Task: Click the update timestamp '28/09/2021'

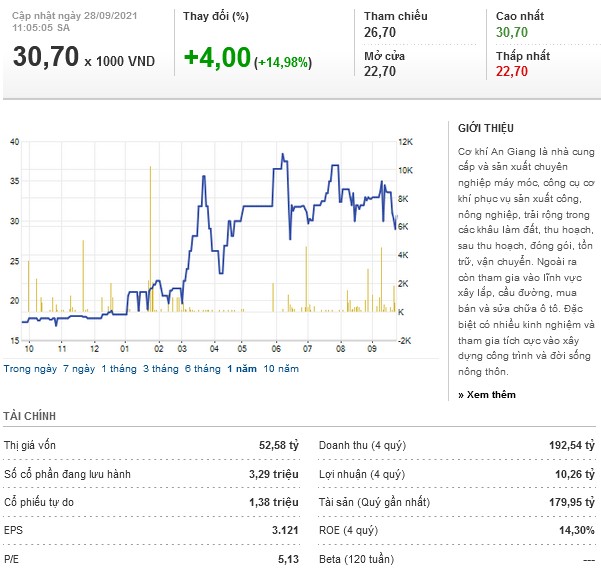Action: 110,16
